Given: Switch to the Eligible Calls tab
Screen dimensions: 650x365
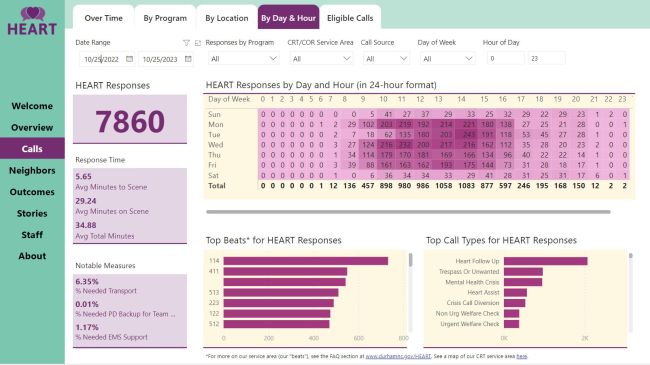Looking at the screenshot, I should coord(350,18).
